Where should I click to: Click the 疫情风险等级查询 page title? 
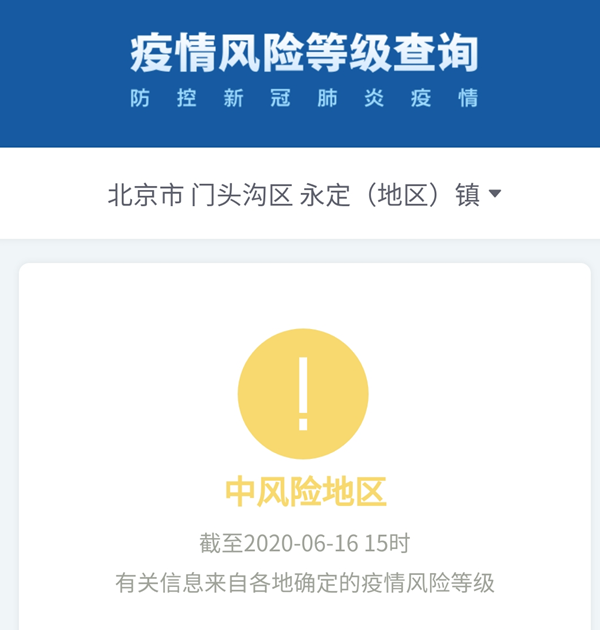click(x=304, y=53)
